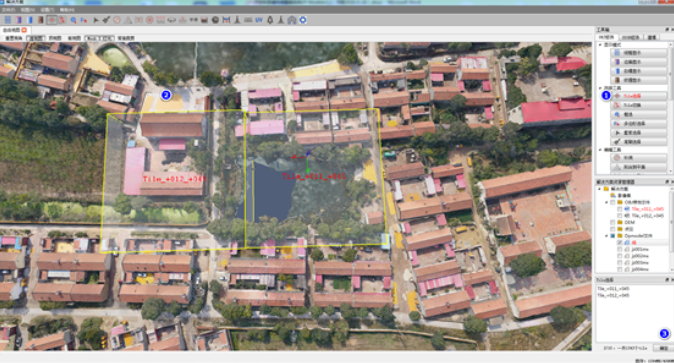Collapse the edit tools section in toolbox
The width and height of the screenshot is (674, 363).
tap(600, 150)
